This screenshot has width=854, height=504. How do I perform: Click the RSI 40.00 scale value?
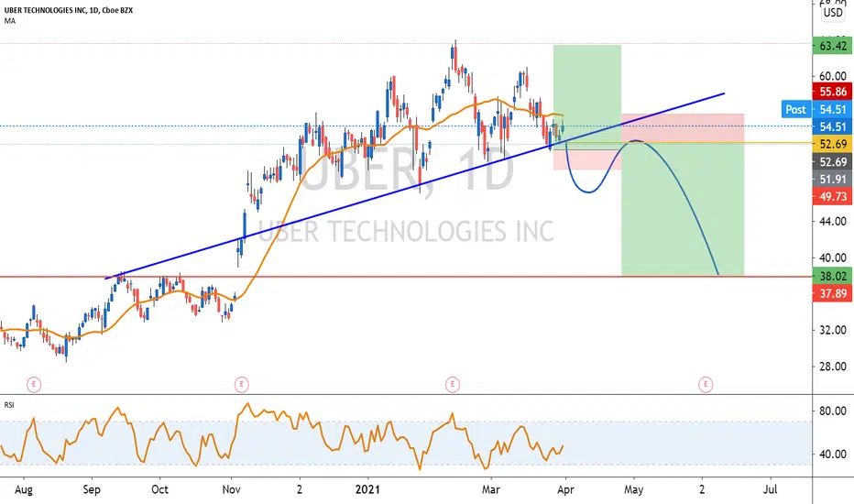click(x=833, y=454)
